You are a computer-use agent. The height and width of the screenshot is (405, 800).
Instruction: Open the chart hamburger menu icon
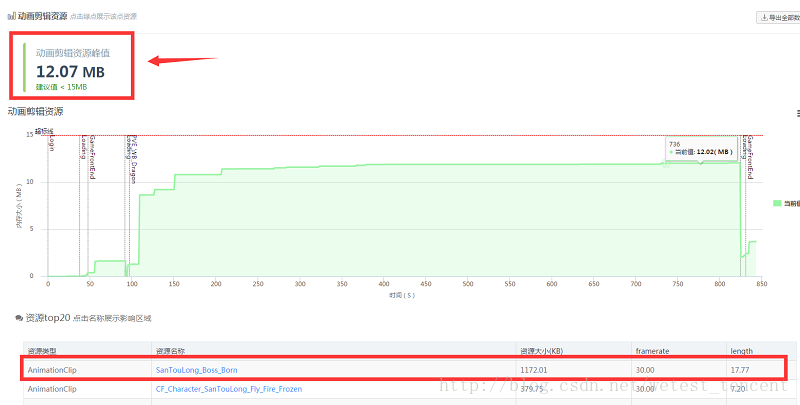click(x=797, y=114)
